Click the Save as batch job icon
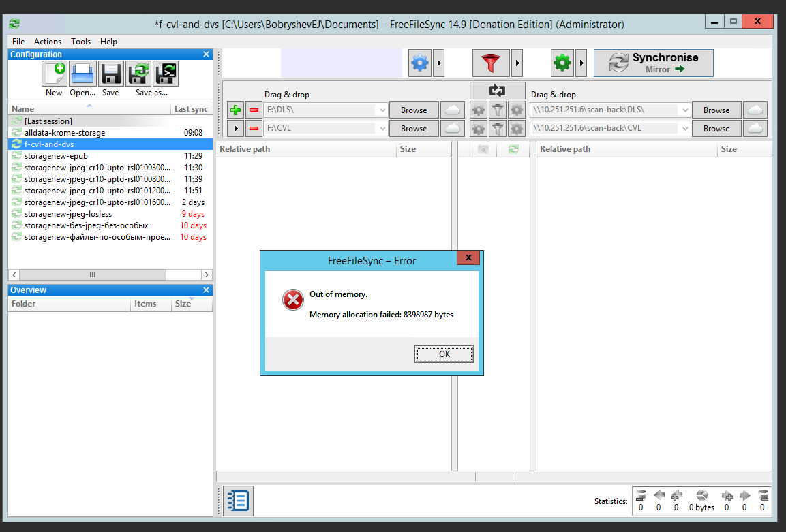This screenshot has height=532, width=786. tap(166, 74)
